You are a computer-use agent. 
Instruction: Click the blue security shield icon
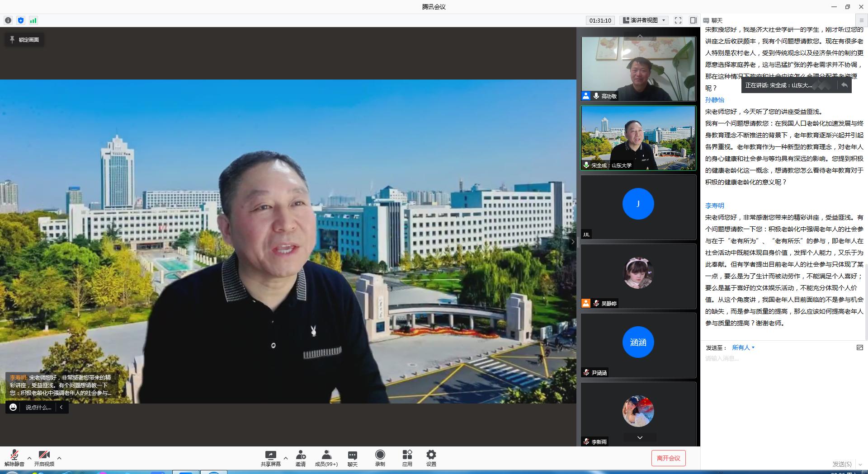click(x=21, y=20)
